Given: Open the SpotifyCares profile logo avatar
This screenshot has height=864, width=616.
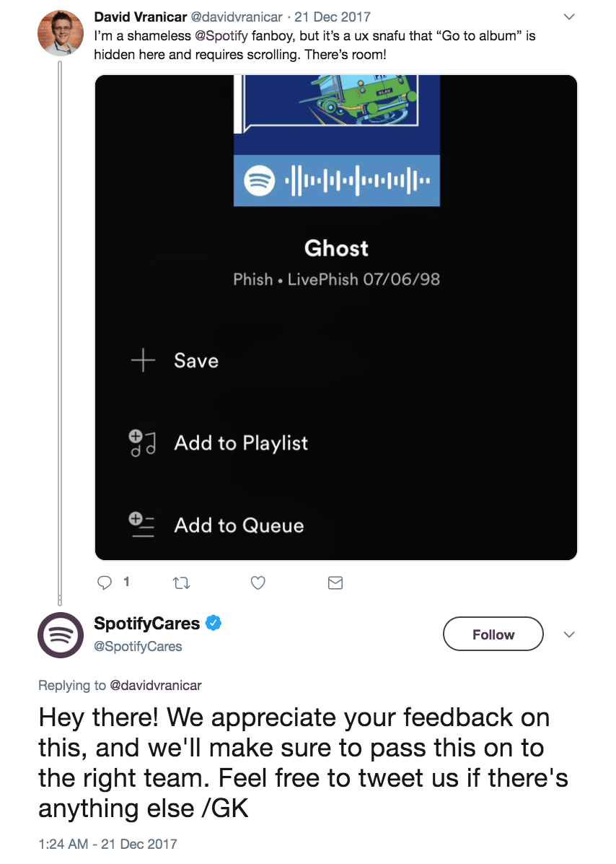Looking at the screenshot, I should [61, 634].
